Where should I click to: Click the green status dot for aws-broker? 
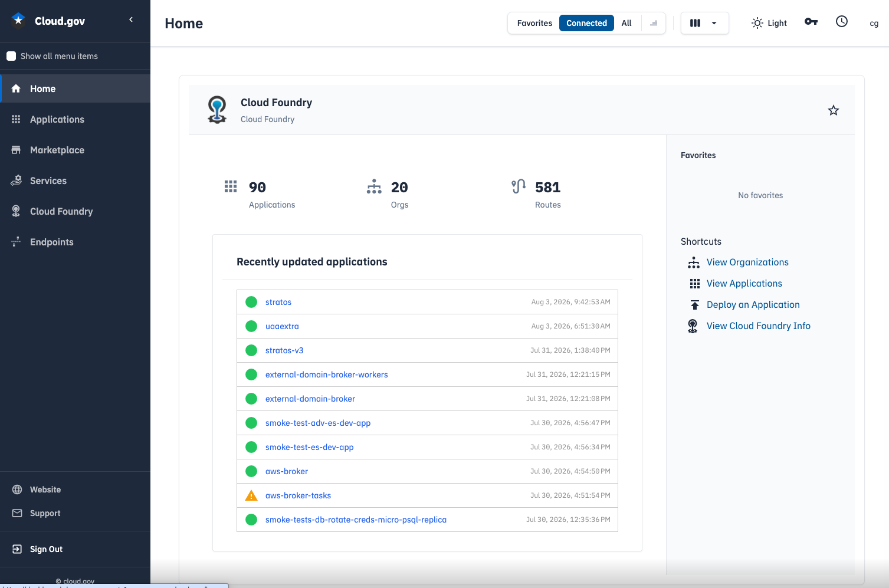pyautogui.click(x=251, y=471)
